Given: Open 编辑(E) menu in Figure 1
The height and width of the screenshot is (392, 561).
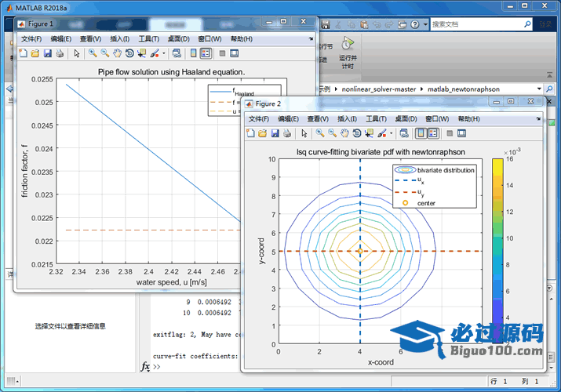Looking at the screenshot, I should point(61,39).
